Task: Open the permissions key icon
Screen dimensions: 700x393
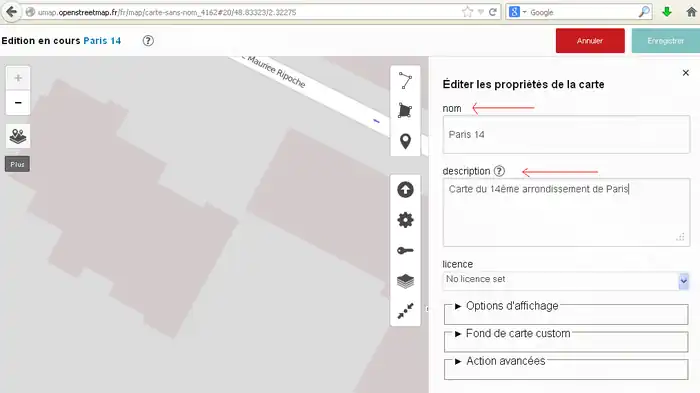Action: click(405, 251)
